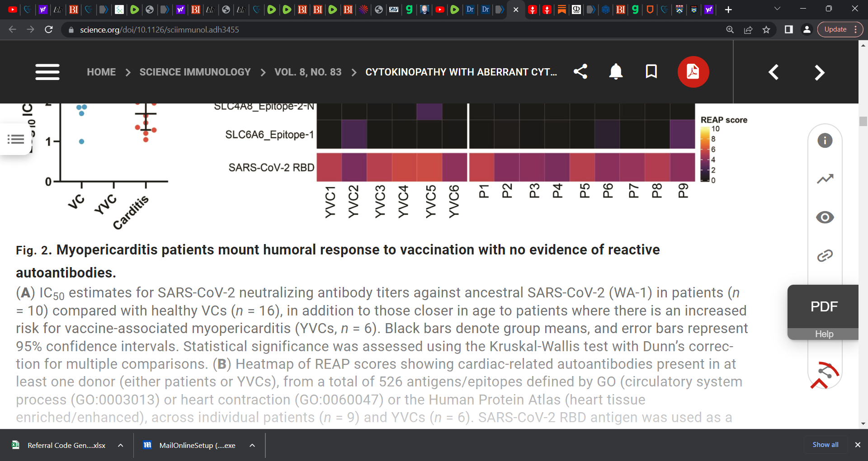
Task: Click the Update browser button
Action: (x=835, y=29)
